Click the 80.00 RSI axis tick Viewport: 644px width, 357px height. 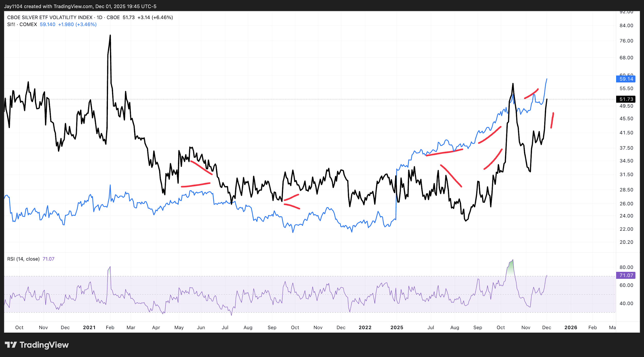(x=626, y=267)
